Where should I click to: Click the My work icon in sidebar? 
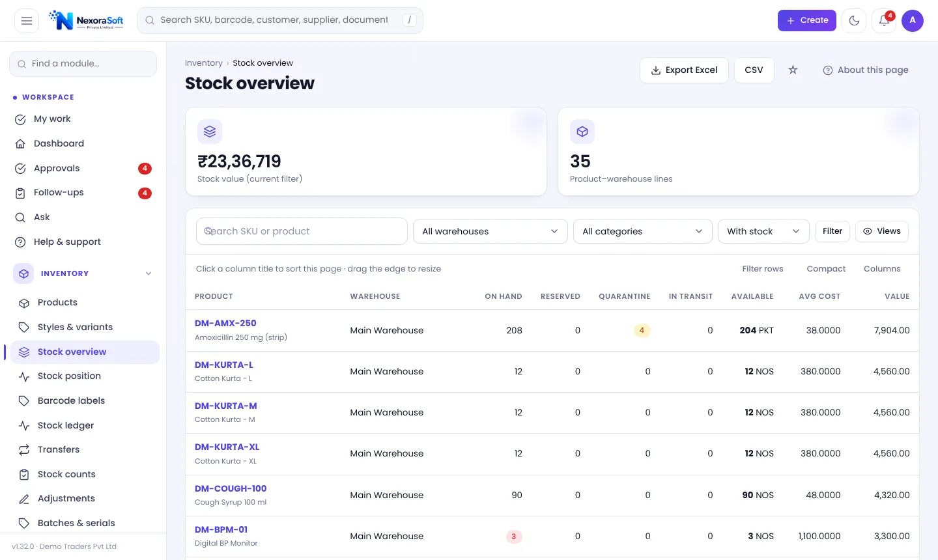(x=20, y=119)
